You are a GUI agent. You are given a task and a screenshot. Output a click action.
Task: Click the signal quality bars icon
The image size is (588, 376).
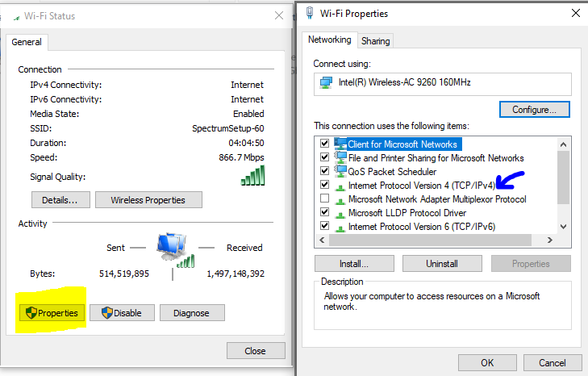252,176
